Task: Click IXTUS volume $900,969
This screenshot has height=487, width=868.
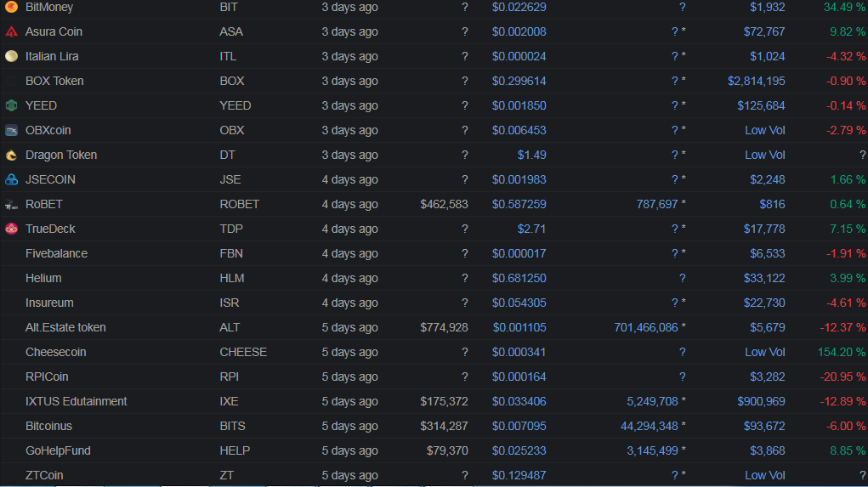Action: 761,401
